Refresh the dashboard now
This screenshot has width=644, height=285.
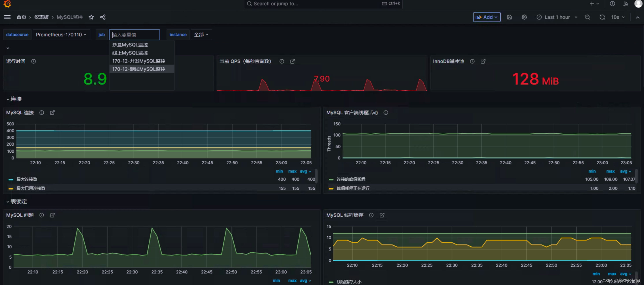602,17
